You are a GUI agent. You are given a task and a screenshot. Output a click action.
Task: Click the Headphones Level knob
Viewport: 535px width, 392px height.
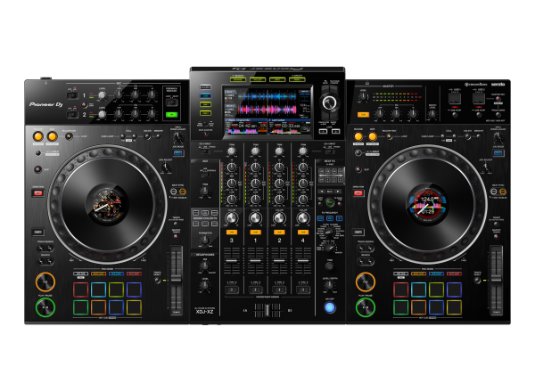click(x=205, y=286)
